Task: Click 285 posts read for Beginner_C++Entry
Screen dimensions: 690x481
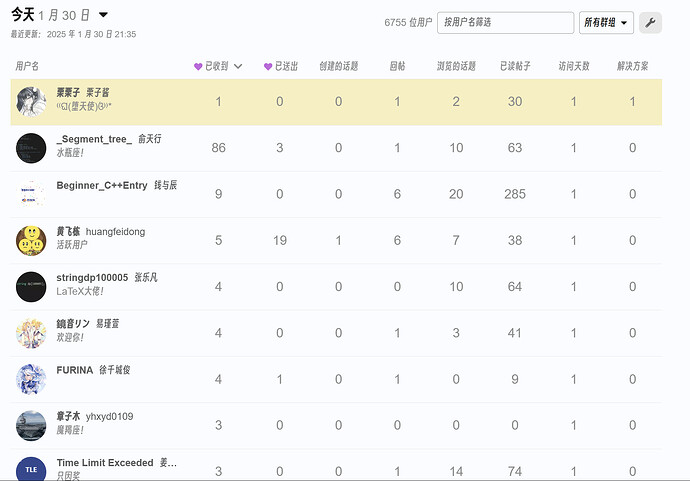Action: tap(515, 194)
